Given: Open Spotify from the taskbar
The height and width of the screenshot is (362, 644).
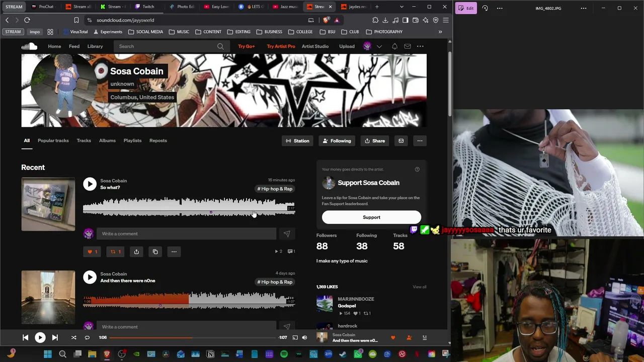Looking at the screenshot, I should 284,354.
